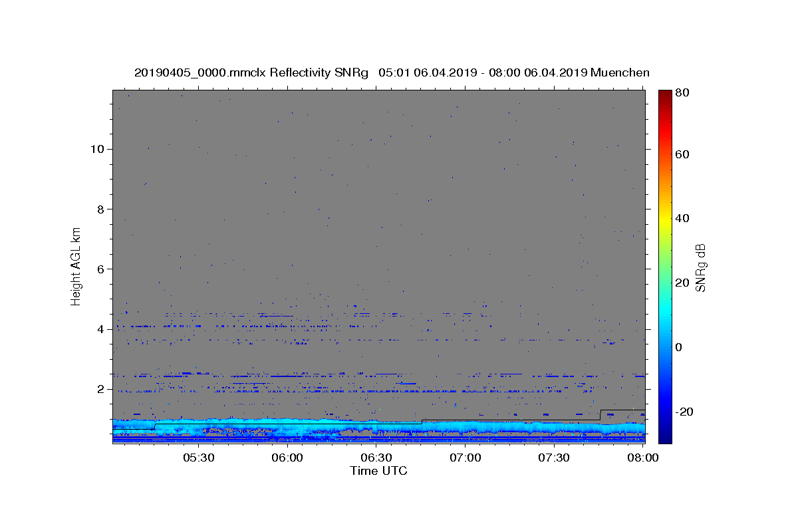Screen dimensions: 798x532
Task: Click the colorbar value 0
Action: (679, 347)
